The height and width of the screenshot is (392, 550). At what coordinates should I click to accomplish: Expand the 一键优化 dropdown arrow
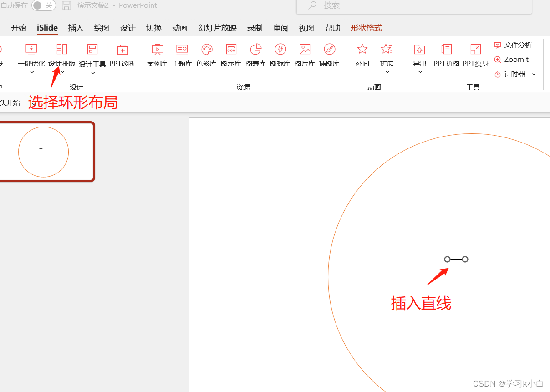[32, 72]
